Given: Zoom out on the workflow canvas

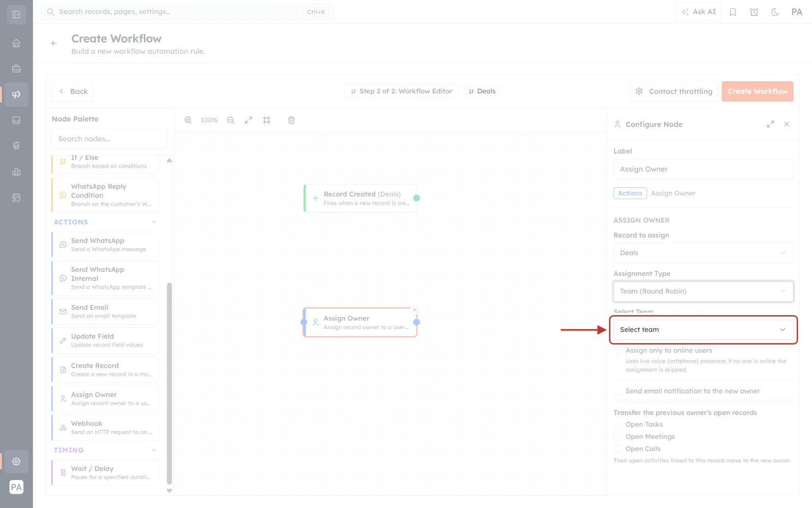Looking at the screenshot, I should click(x=230, y=120).
